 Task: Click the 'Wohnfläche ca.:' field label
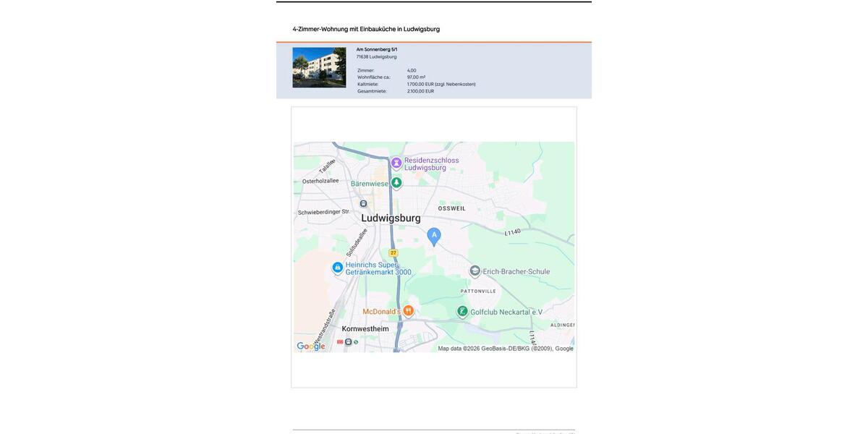point(374,77)
